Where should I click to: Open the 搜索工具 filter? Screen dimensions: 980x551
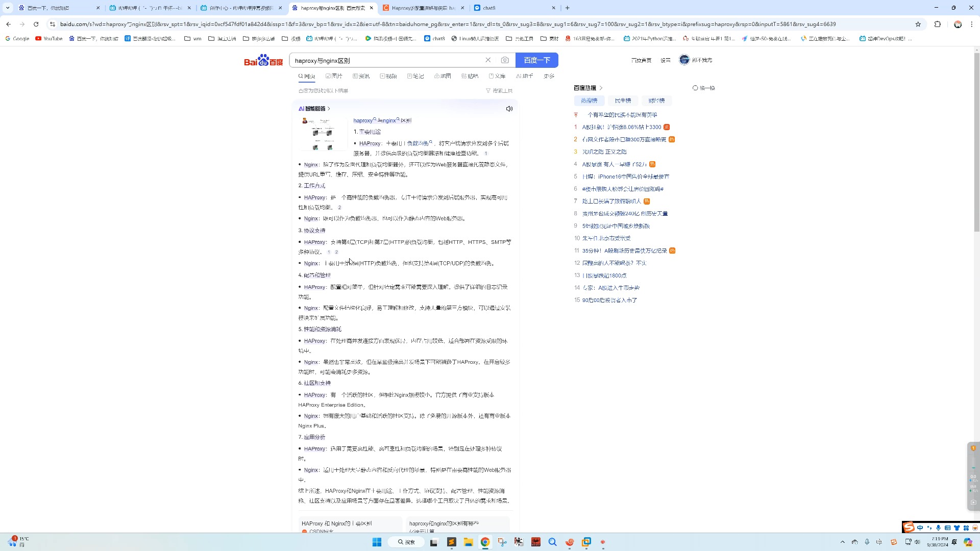click(x=499, y=91)
